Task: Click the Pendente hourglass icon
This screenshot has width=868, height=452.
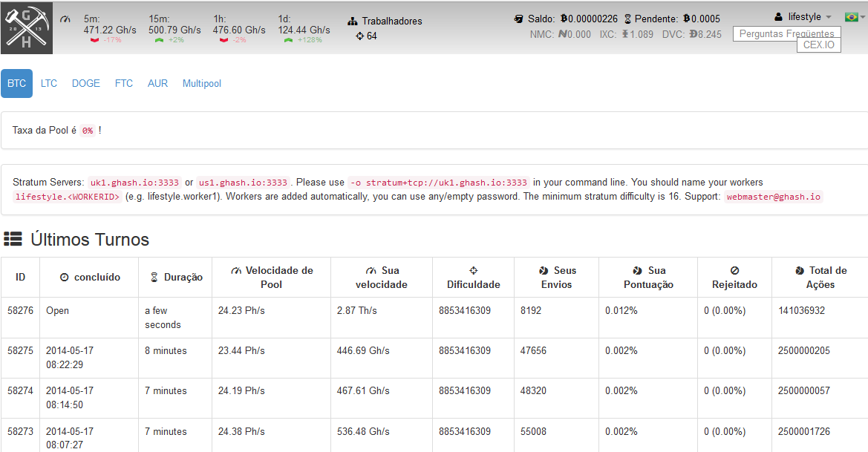Action: tap(627, 19)
